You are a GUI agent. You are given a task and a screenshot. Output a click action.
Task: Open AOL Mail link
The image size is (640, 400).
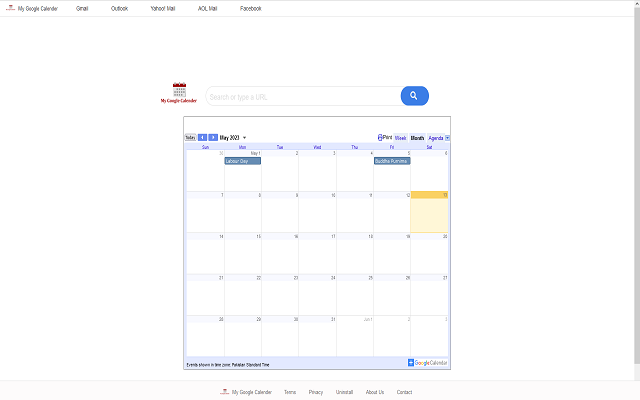(x=207, y=8)
